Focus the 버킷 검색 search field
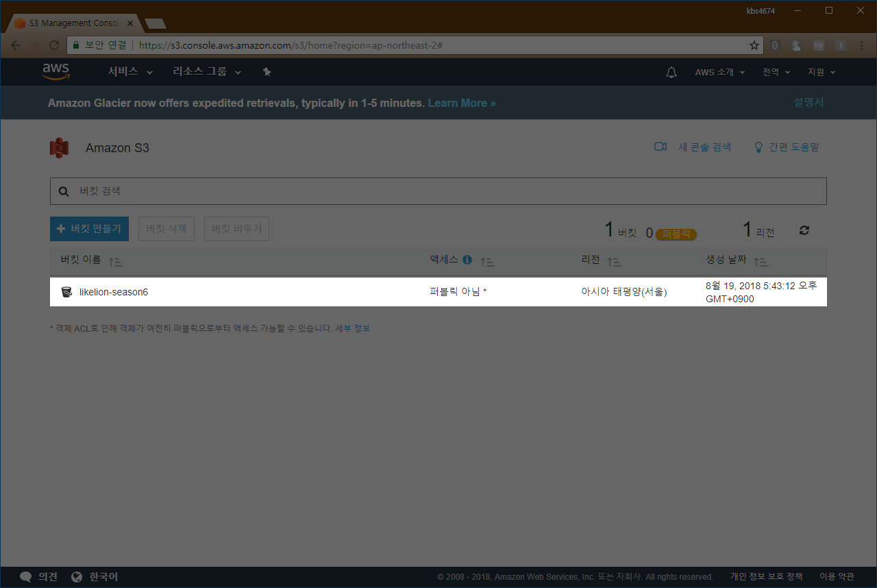 pos(438,191)
